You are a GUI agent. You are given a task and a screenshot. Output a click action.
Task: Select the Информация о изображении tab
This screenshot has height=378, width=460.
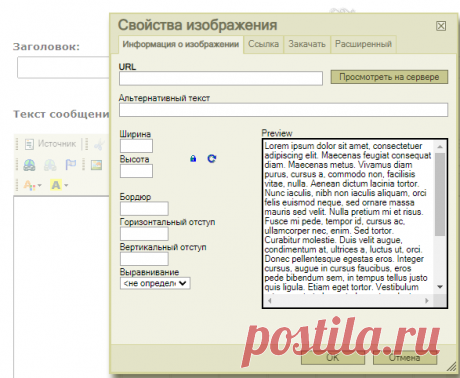(181, 44)
